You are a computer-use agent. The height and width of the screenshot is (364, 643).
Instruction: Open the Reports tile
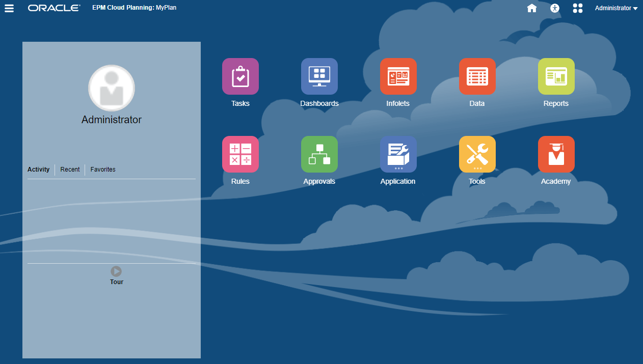pyautogui.click(x=556, y=76)
